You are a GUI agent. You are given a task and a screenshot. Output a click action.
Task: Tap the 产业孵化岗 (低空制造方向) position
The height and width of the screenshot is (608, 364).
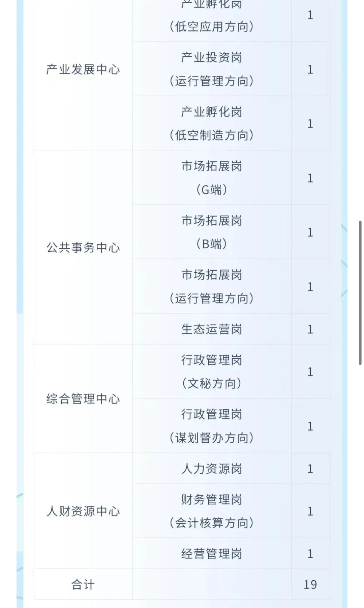pyautogui.click(x=212, y=123)
